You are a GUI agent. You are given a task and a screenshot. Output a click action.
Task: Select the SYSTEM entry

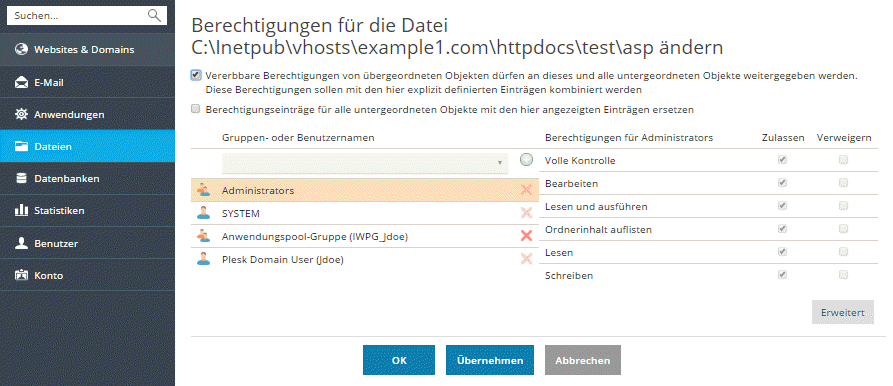point(364,213)
